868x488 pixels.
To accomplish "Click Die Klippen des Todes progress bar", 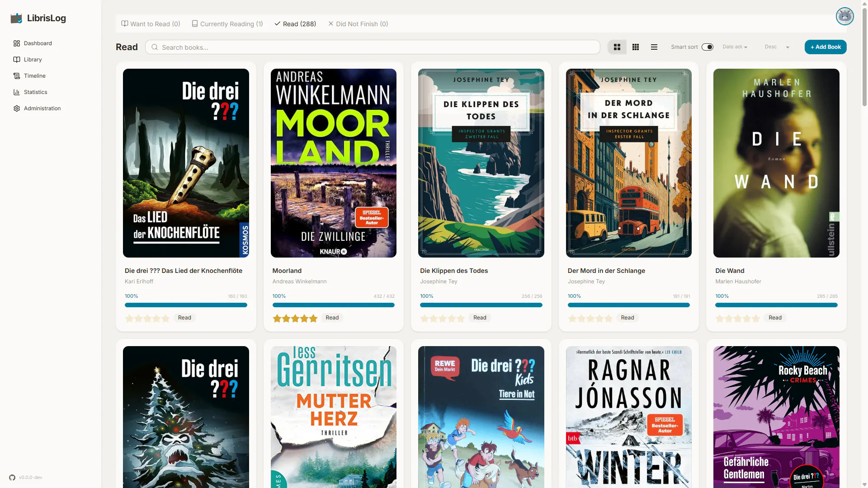I will [481, 305].
